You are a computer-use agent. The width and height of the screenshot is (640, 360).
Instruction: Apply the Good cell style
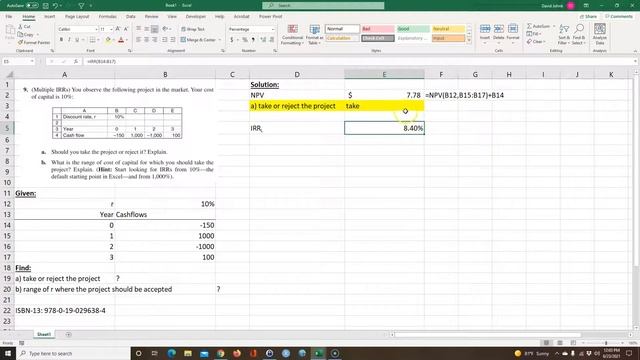413,29
